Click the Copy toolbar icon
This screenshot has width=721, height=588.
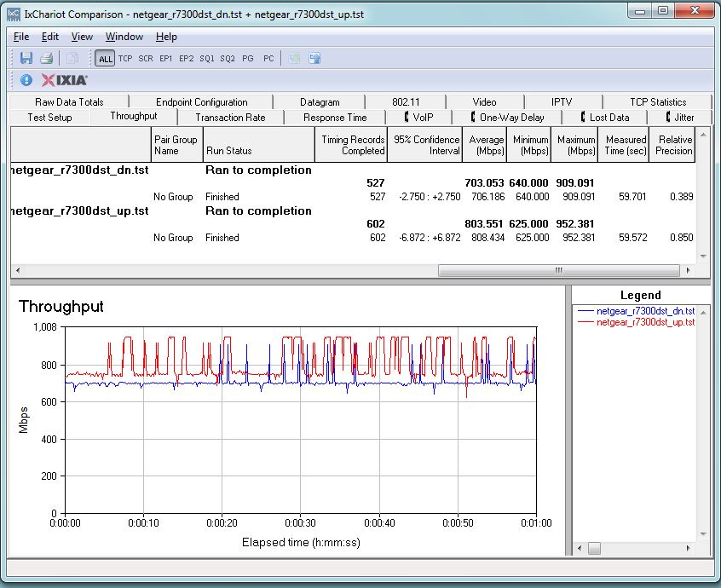(72, 59)
